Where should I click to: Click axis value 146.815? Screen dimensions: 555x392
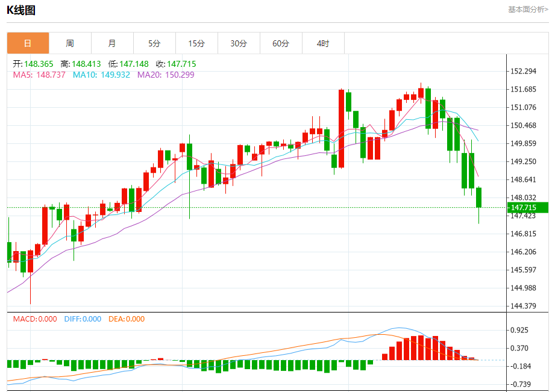(x=523, y=234)
